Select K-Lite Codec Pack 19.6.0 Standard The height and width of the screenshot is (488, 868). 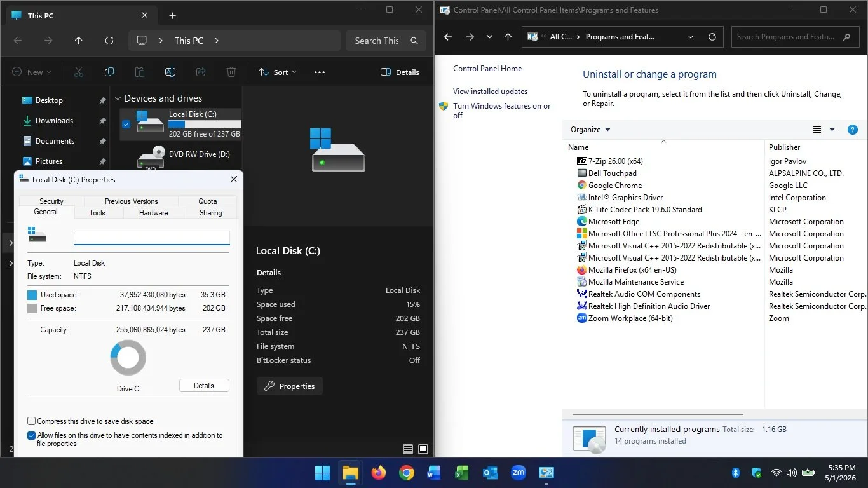(x=639, y=210)
